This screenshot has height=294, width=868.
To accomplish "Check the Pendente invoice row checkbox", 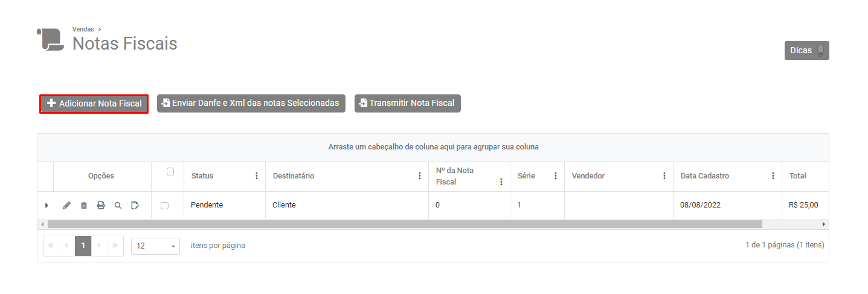I will pyautogui.click(x=164, y=206).
